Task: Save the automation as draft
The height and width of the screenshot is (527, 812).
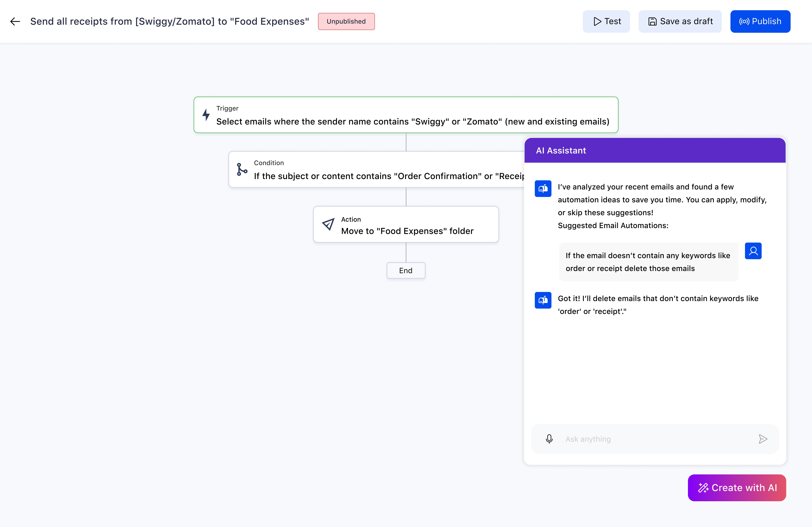Action: click(680, 21)
